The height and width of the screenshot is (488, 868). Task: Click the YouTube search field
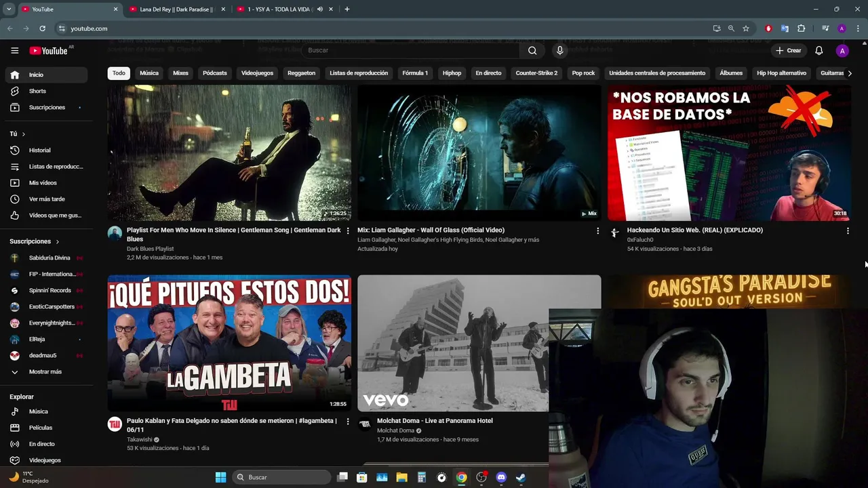(411, 50)
